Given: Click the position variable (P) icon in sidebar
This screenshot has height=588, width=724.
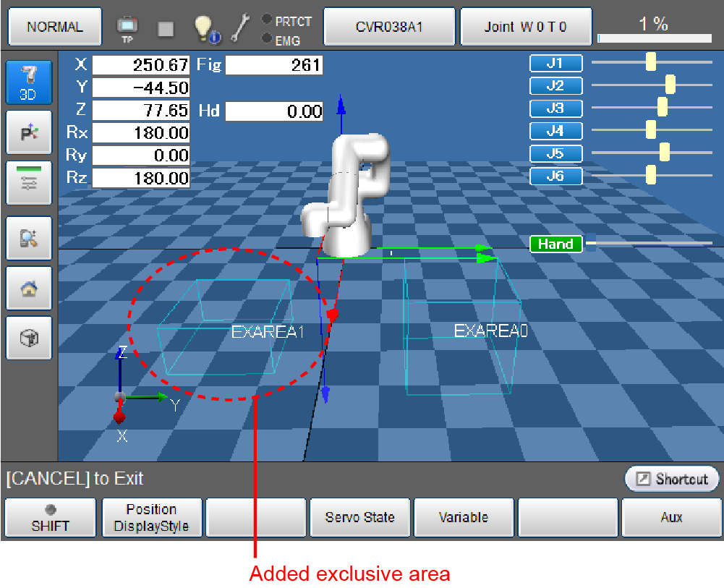Looking at the screenshot, I should [28, 132].
